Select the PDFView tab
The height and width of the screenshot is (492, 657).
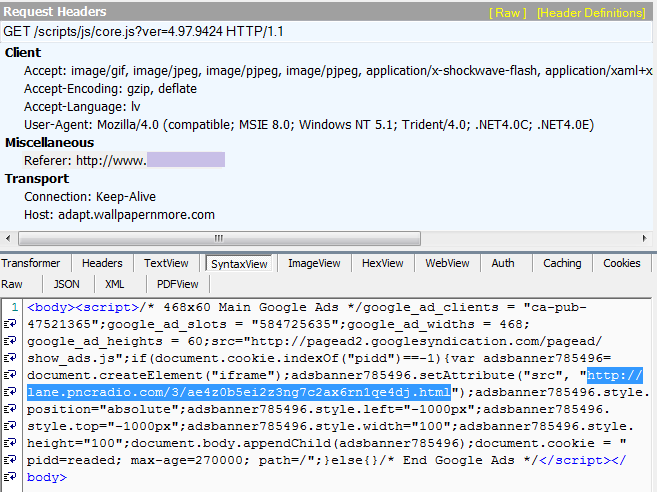[177, 284]
